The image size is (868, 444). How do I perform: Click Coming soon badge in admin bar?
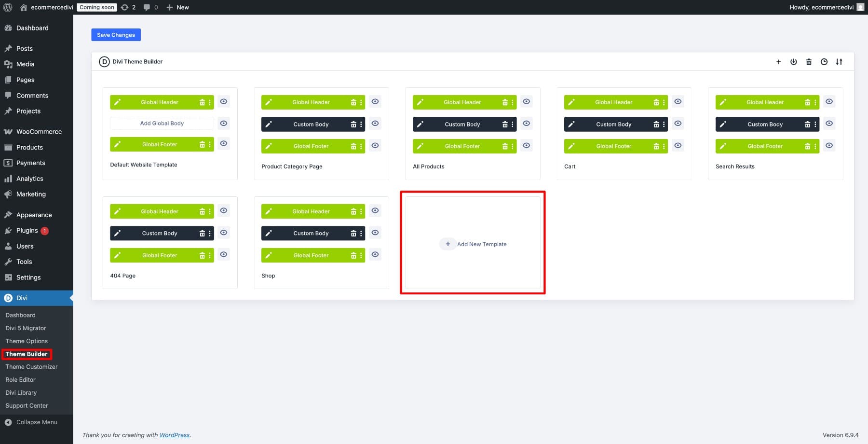pyautogui.click(x=97, y=7)
